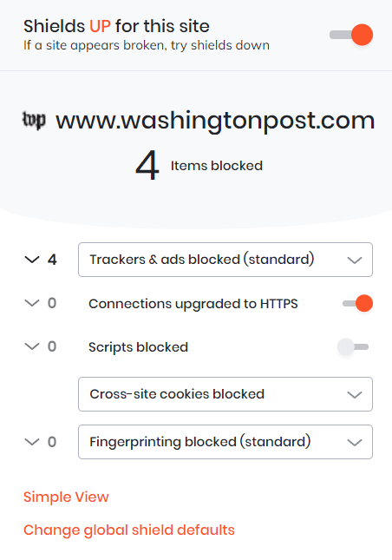Expand the Scripts blocked list chevron
The width and height of the screenshot is (392, 560).
32,346
